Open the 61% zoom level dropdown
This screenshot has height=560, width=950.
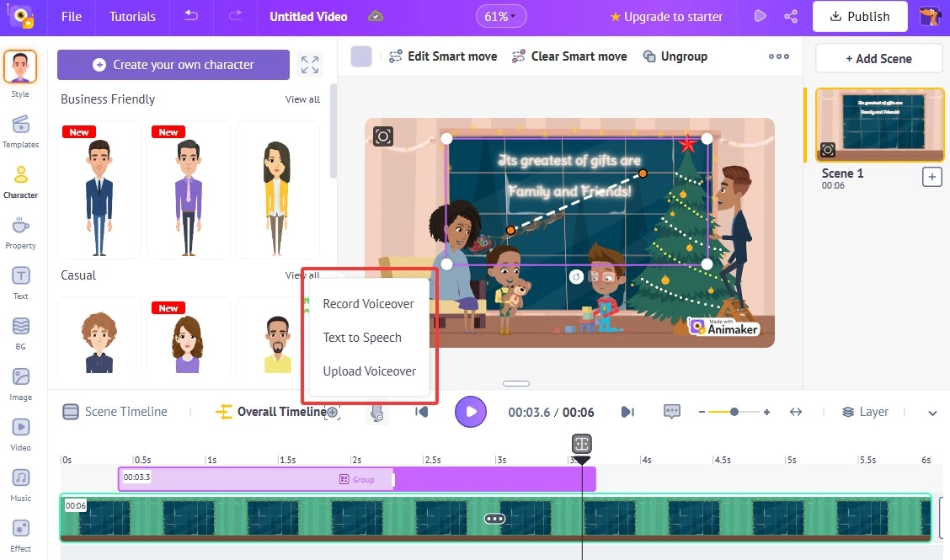[500, 15]
